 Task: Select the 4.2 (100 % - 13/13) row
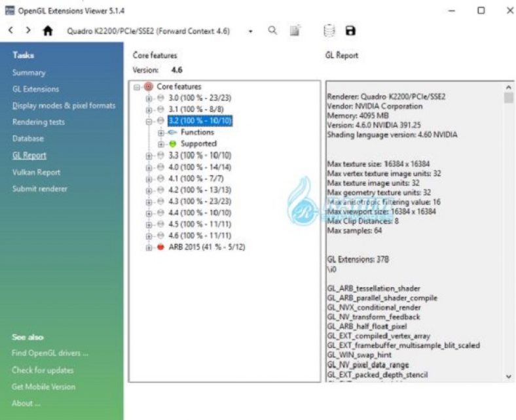click(x=200, y=190)
